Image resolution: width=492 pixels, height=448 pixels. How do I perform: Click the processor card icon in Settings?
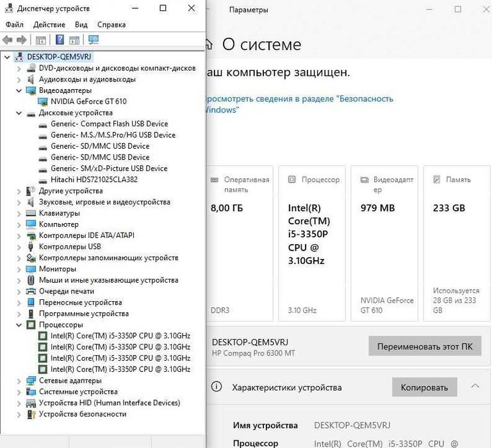(292, 179)
